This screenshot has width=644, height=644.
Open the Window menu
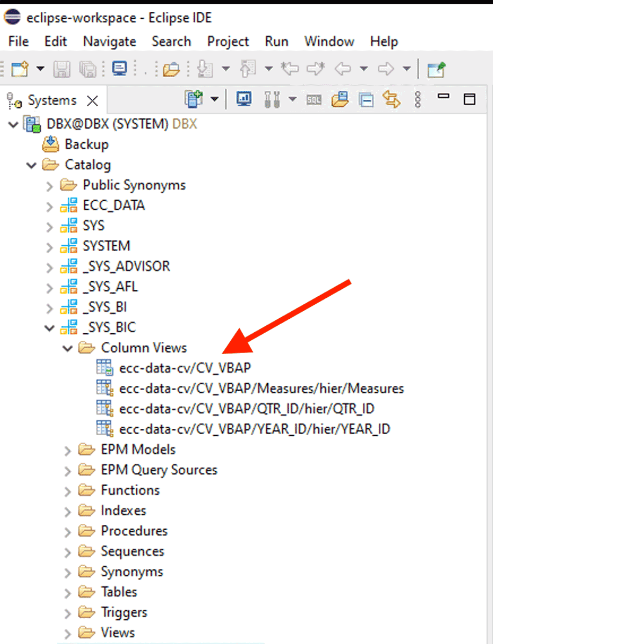(x=329, y=41)
